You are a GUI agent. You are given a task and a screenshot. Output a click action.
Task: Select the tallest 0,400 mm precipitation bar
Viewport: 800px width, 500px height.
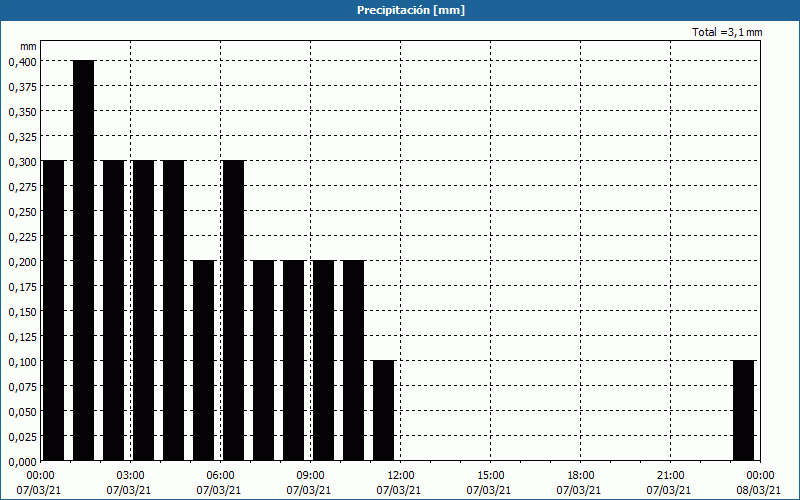[84, 260]
